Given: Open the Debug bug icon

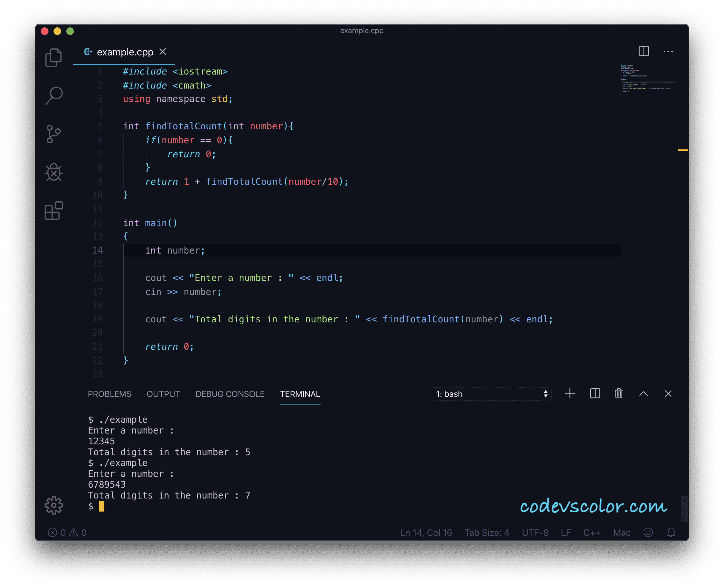Looking at the screenshot, I should tap(54, 172).
